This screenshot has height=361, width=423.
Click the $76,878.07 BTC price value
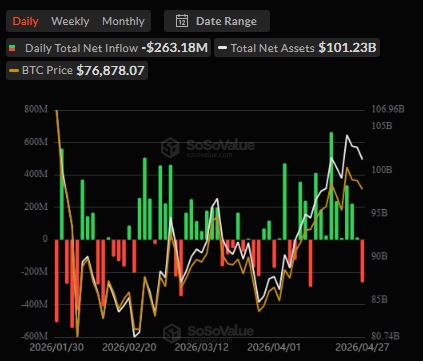(x=111, y=70)
